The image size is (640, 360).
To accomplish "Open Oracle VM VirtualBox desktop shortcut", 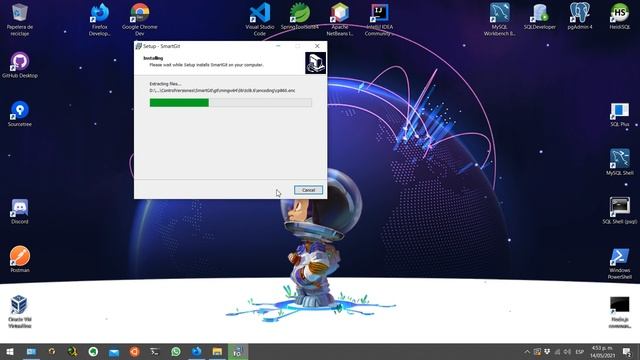I will click(20, 312).
